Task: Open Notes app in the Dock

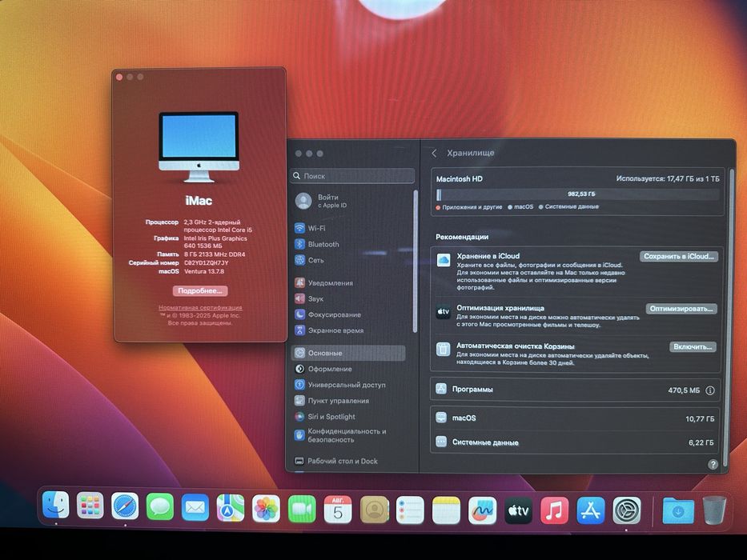Action: pos(447,510)
